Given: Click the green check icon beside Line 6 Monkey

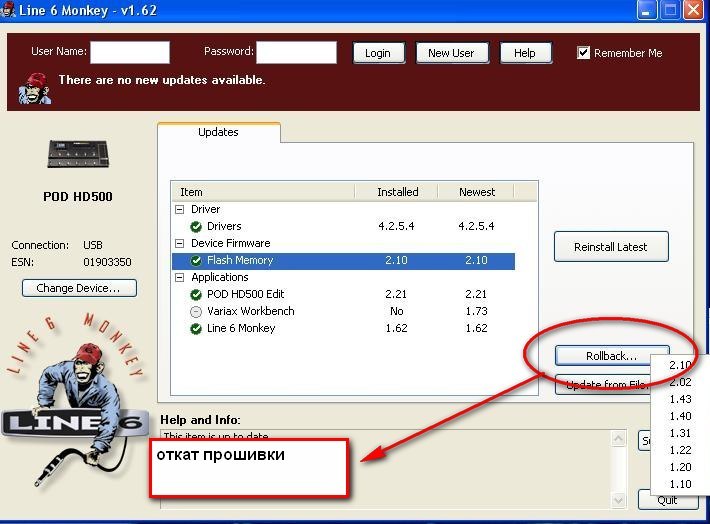Looking at the screenshot, I should pos(196,329).
